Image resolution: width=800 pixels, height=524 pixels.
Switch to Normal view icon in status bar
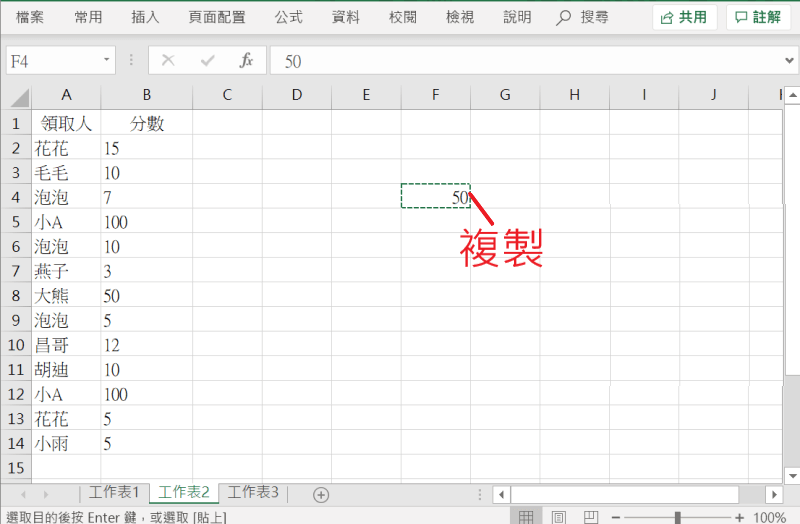point(526,517)
